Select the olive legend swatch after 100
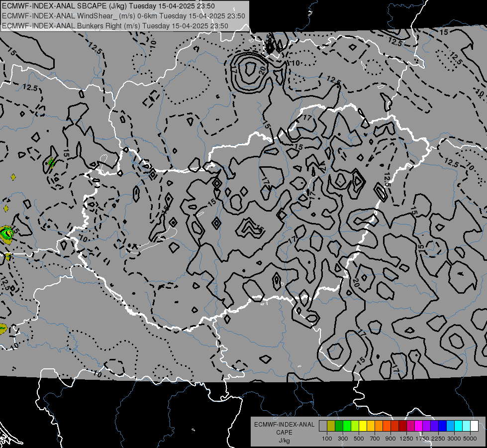The width and height of the screenshot is (487, 448). tap(331, 426)
